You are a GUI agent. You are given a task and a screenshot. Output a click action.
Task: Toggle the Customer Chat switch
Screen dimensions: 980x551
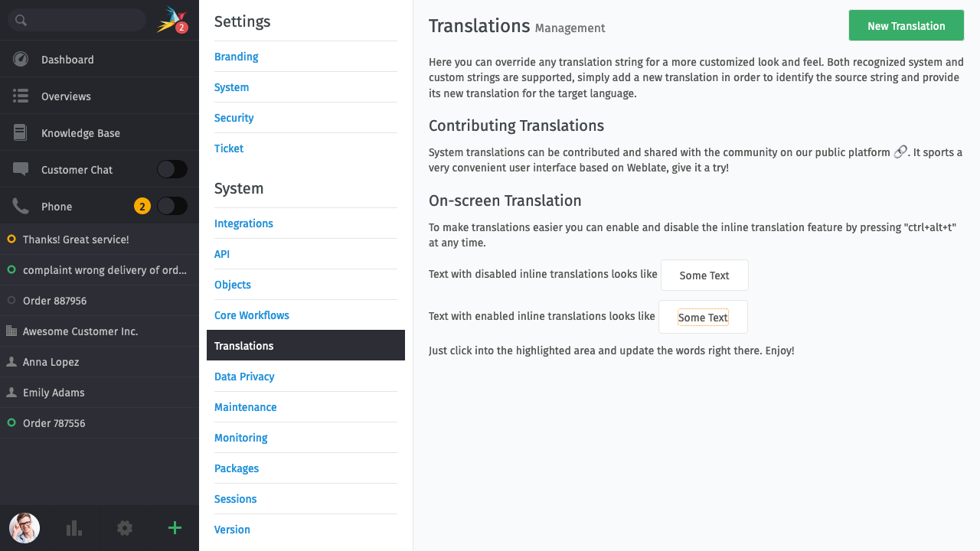click(172, 169)
